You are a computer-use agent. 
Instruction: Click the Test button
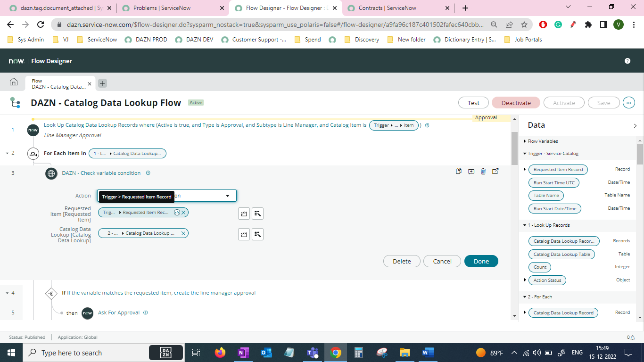coord(473,103)
